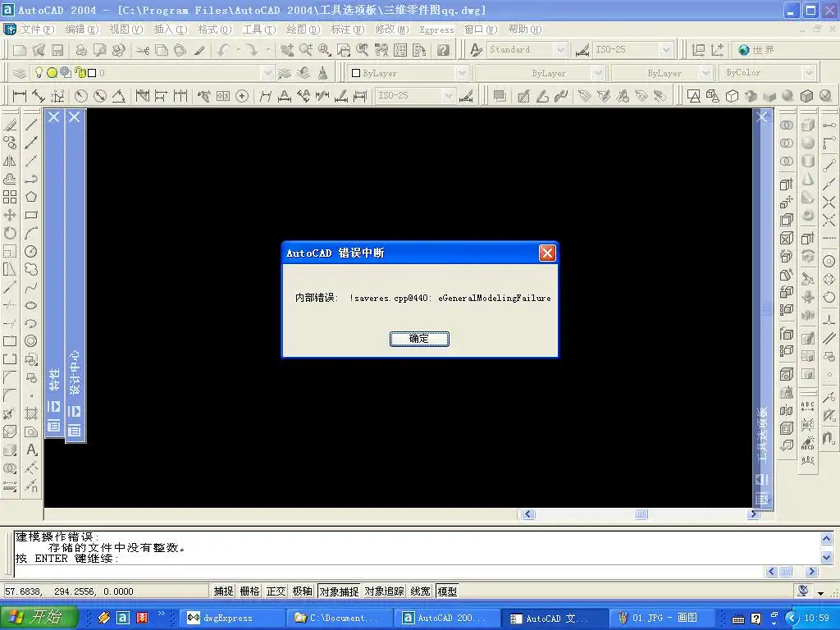The width and height of the screenshot is (840, 630).
Task: Toggle 极轴 polar tracking
Action: click(x=302, y=591)
